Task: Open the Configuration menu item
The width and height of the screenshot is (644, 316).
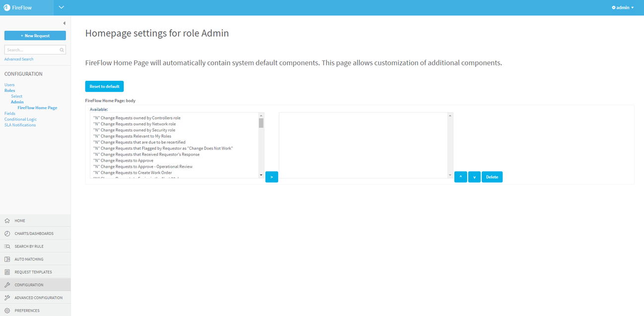Action: 29,285
